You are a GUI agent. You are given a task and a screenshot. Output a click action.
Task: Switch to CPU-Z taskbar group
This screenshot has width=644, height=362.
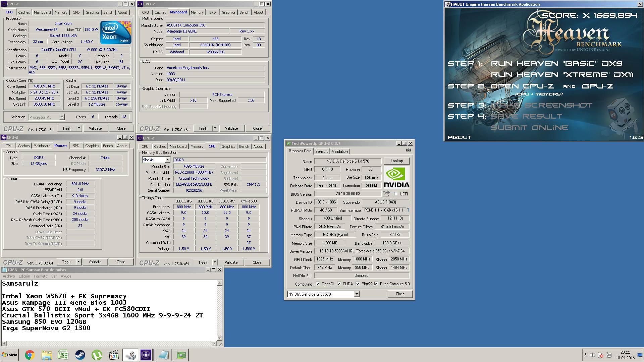(147, 355)
